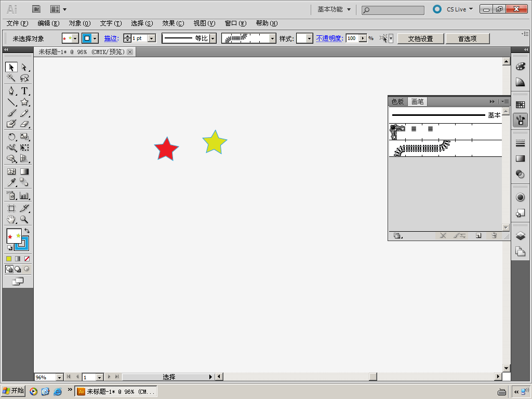Open the stroke color dropdown
The height and width of the screenshot is (399, 532).
pyautogui.click(x=95, y=38)
